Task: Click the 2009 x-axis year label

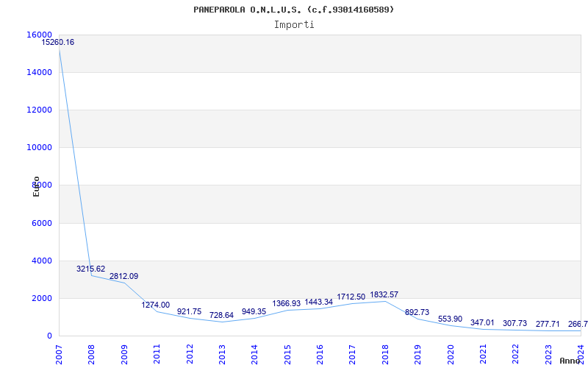Action: click(x=124, y=354)
